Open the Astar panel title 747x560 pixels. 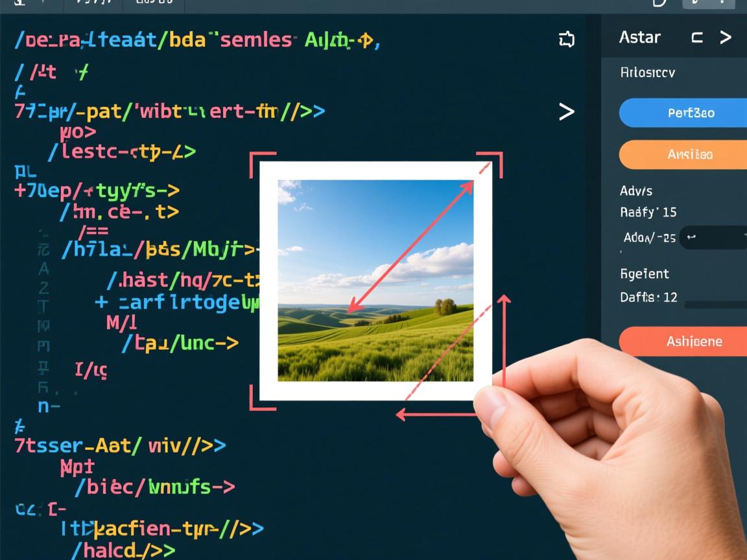click(x=639, y=38)
